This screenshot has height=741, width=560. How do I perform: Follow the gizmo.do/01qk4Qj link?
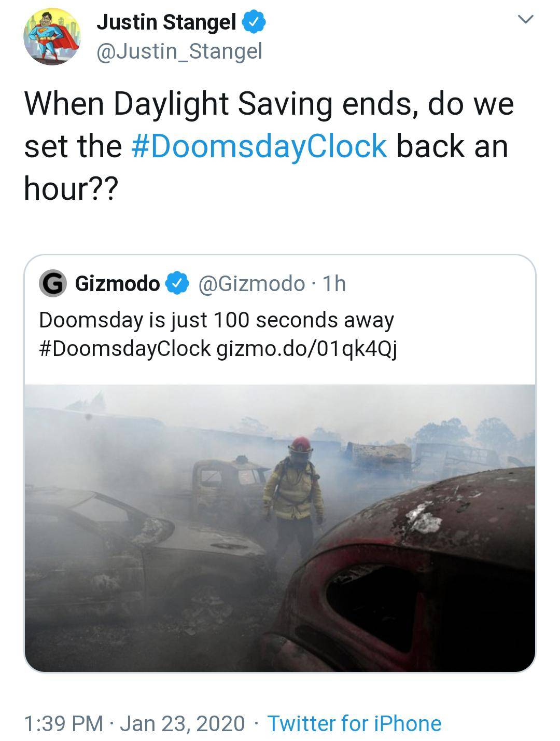pyautogui.click(x=306, y=349)
